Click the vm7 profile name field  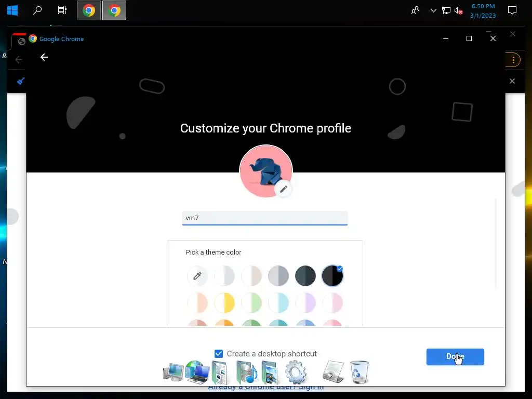click(265, 218)
